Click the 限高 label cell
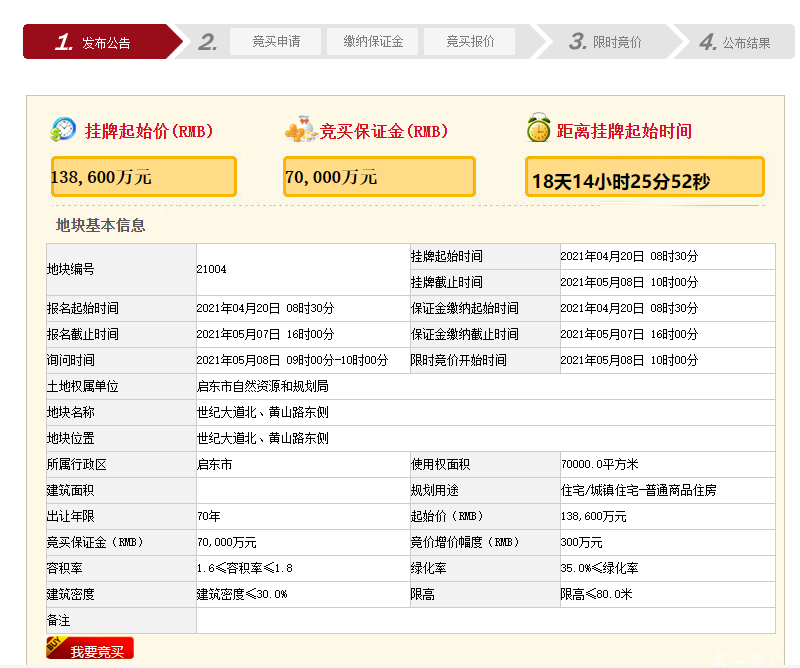Screen dimensions: 800x668 click(485, 595)
